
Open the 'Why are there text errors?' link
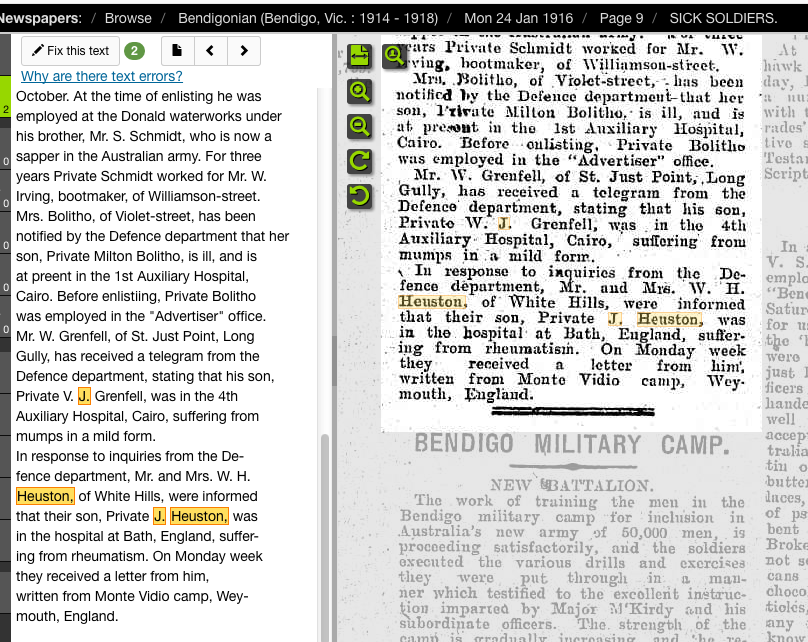102,76
